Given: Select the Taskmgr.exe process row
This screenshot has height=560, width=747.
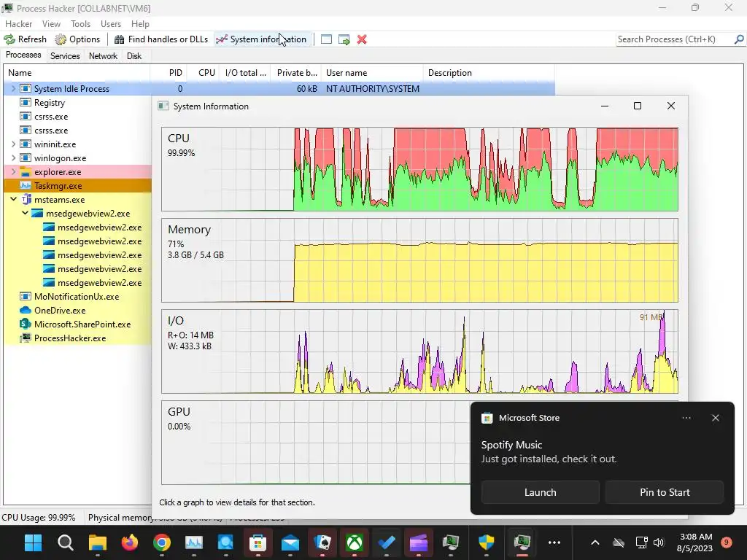Looking at the screenshot, I should [x=77, y=186].
